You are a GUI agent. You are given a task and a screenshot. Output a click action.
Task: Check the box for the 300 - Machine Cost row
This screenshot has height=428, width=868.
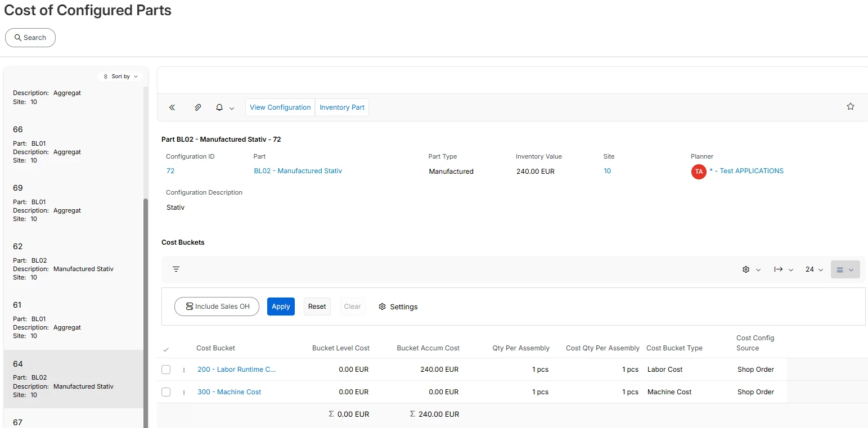coord(166,392)
